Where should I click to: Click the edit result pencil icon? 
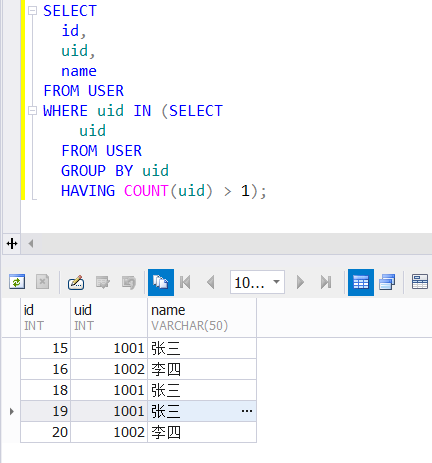point(76,282)
